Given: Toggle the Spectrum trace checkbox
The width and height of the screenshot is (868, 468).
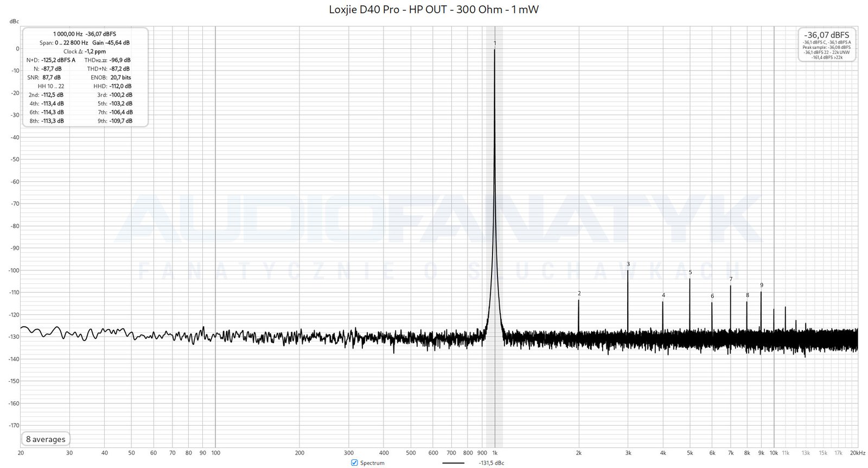Looking at the screenshot, I should tap(355, 463).
